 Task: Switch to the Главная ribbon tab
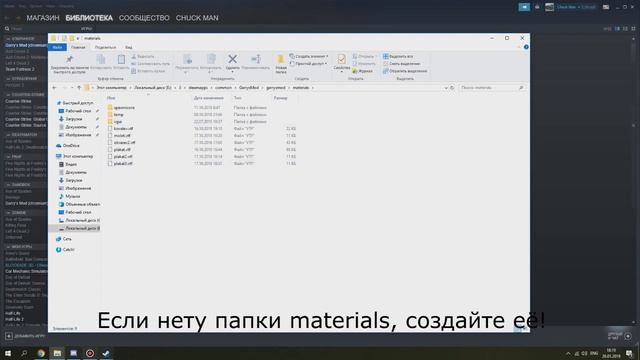coord(78,47)
